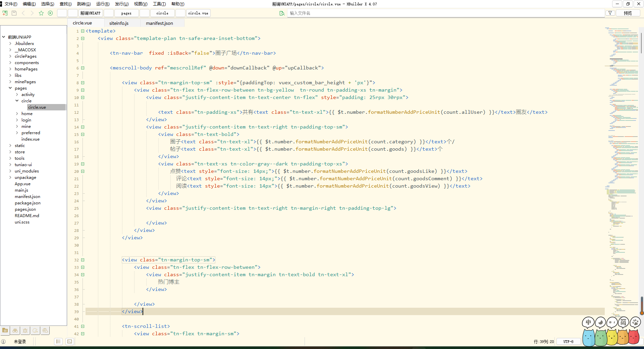Expand the uni_modules folder arrow
Viewport: 644px width, 349px height.
click(x=10, y=171)
